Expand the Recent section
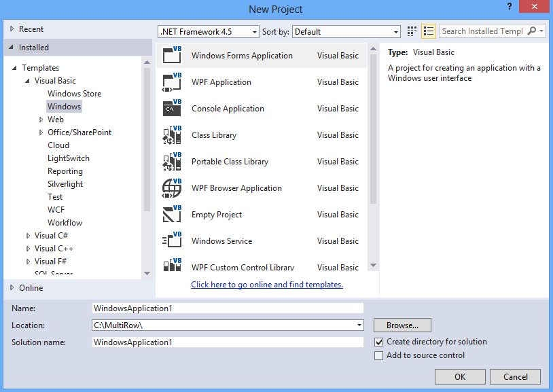Image resolution: width=553 pixels, height=392 pixels. pyautogui.click(x=12, y=29)
